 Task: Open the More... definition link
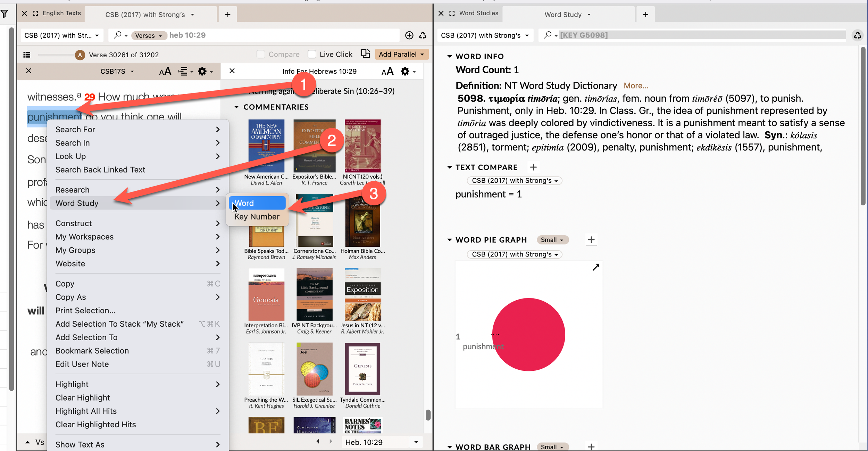click(x=636, y=85)
